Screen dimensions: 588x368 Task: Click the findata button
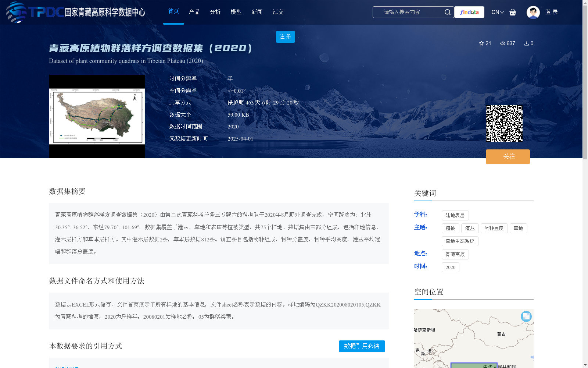pos(469,12)
